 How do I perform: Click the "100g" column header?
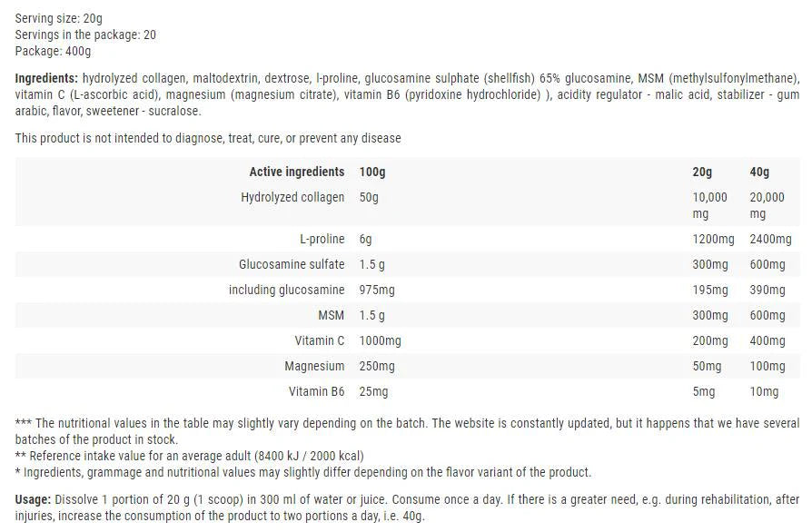[372, 172]
